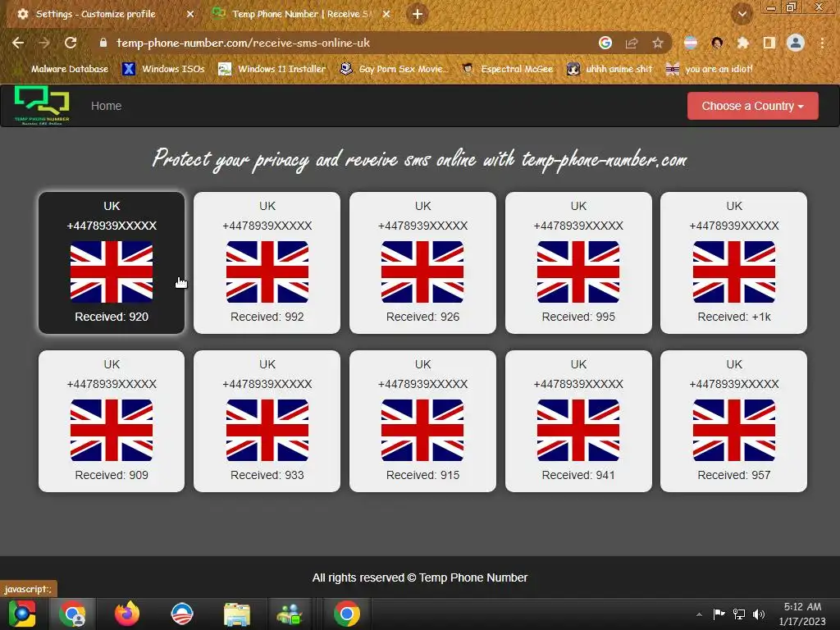The image size is (840, 630).
Task: Open the UK number card with Received: +1k
Action: point(734,263)
